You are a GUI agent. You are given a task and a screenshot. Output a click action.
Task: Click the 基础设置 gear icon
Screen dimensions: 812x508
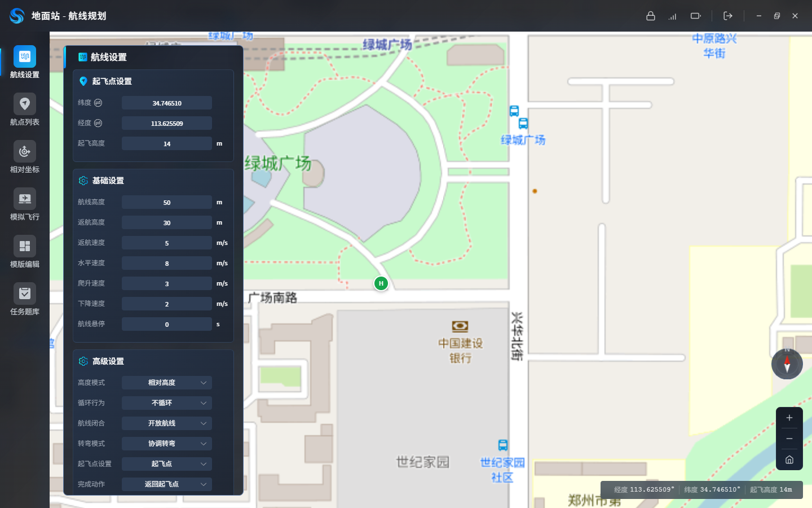[x=83, y=181]
